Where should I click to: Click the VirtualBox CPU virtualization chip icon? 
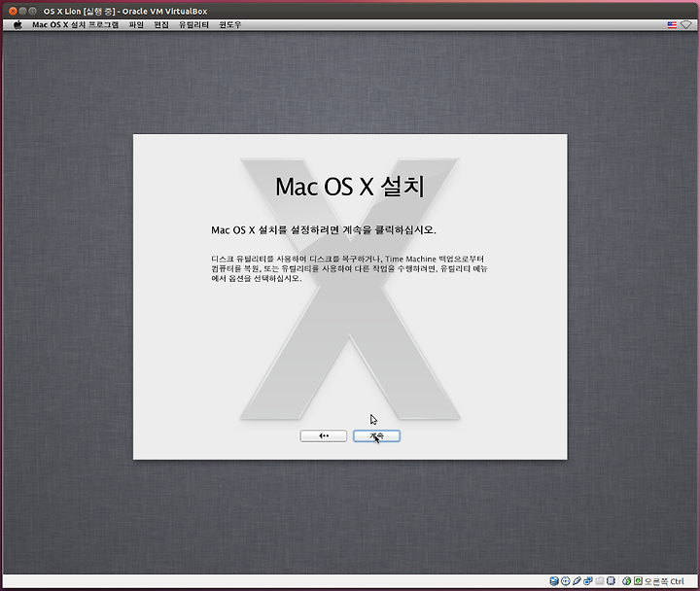[611, 580]
